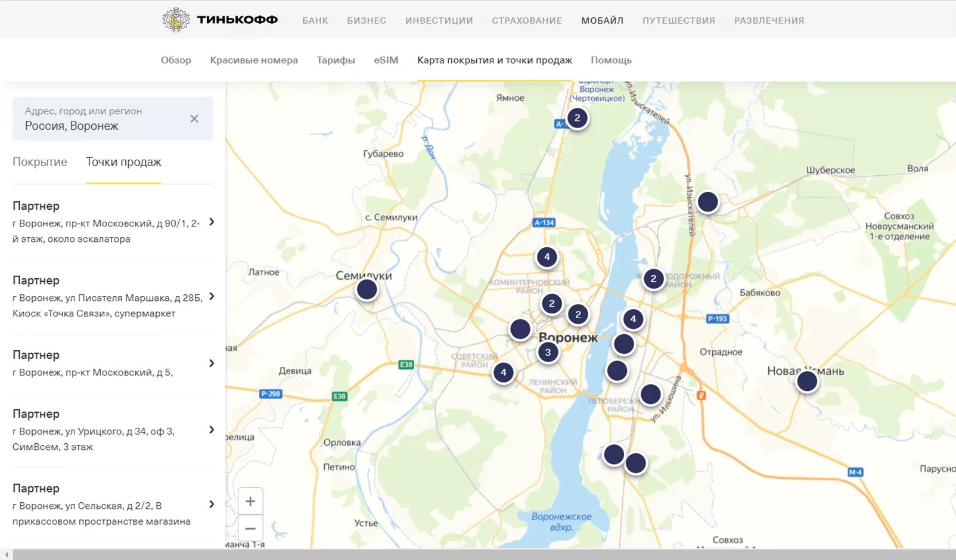Viewport: 956px width, 560px height.
Task: Open the Помощь page
Action: coord(611,60)
